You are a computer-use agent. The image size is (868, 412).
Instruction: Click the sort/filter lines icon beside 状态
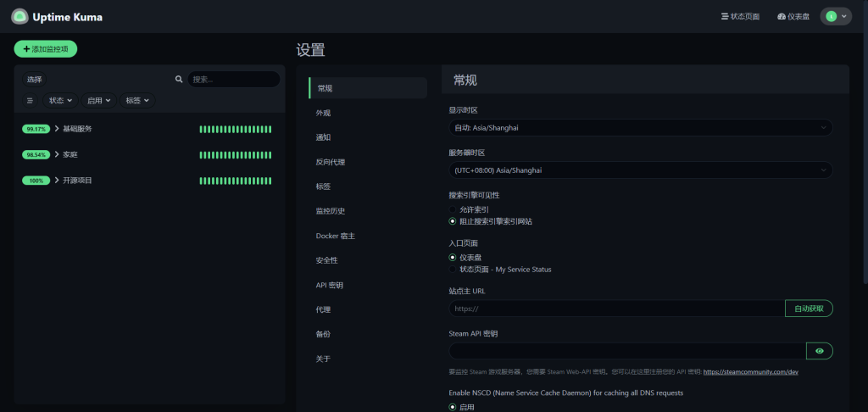coord(30,100)
